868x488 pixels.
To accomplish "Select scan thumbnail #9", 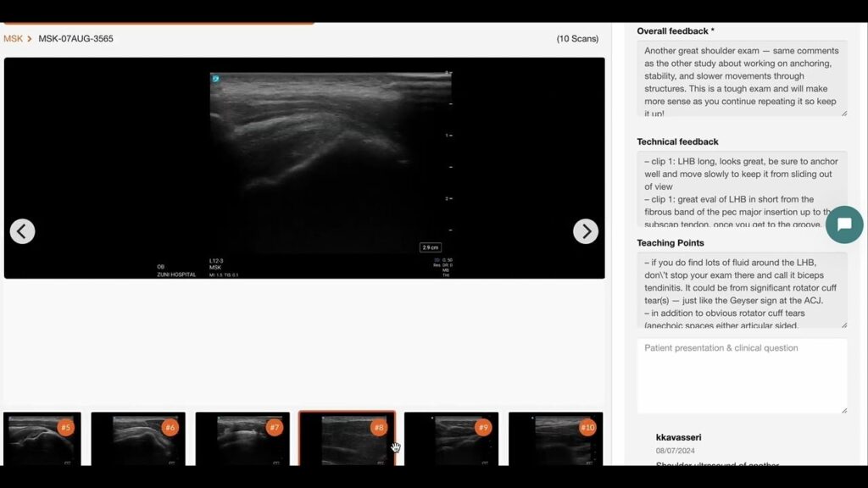I will (x=451, y=439).
